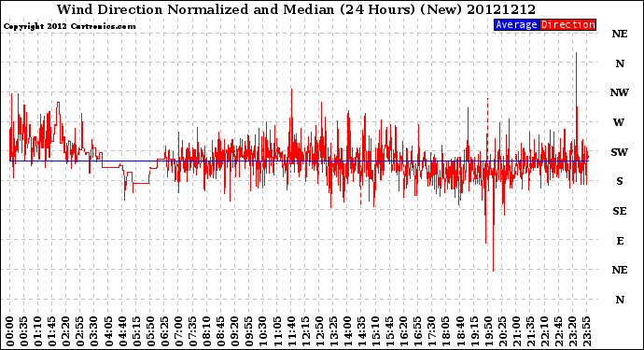The width and height of the screenshot is (644, 350).
Task: Click the 11:40 time axis label
Action: [291, 331]
